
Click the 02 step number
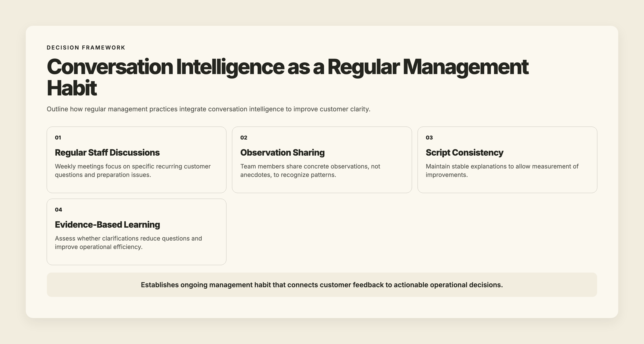click(244, 137)
